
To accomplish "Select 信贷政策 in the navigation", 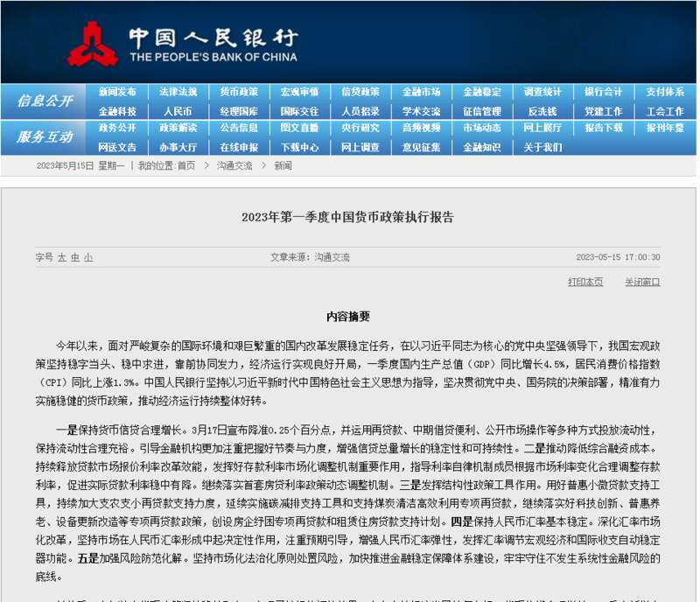I will pyautogui.click(x=360, y=92).
